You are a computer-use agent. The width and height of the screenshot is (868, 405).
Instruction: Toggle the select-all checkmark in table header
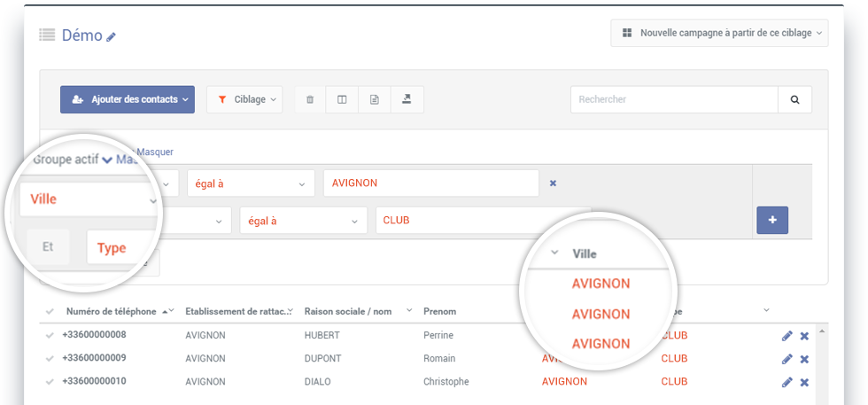click(50, 312)
